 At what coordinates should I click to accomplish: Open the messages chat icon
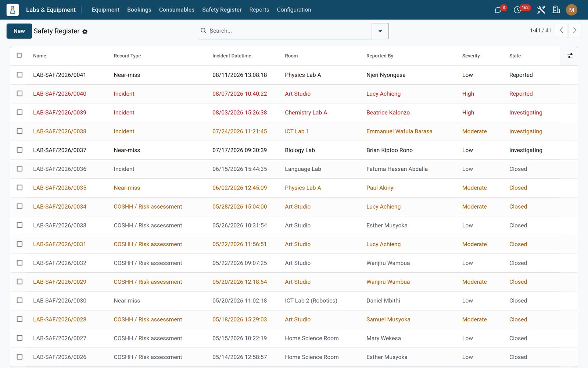(x=498, y=10)
